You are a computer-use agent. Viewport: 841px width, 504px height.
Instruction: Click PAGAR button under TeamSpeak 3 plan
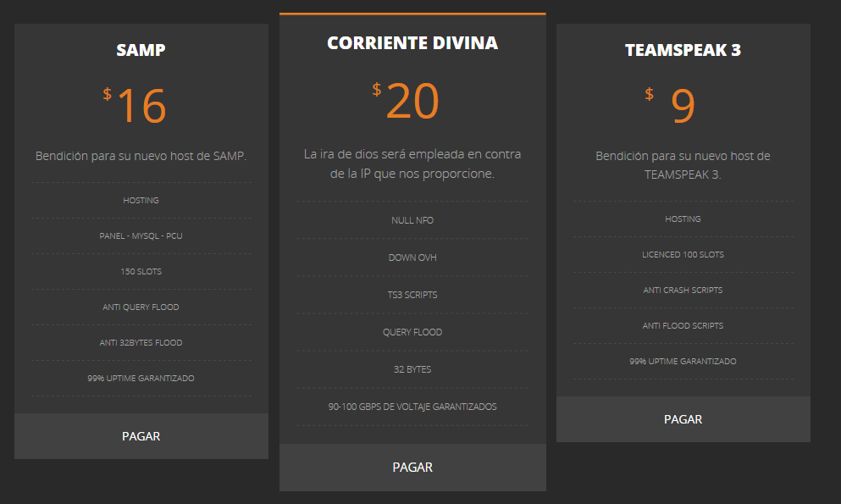pyautogui.click(x=683, y=419)
